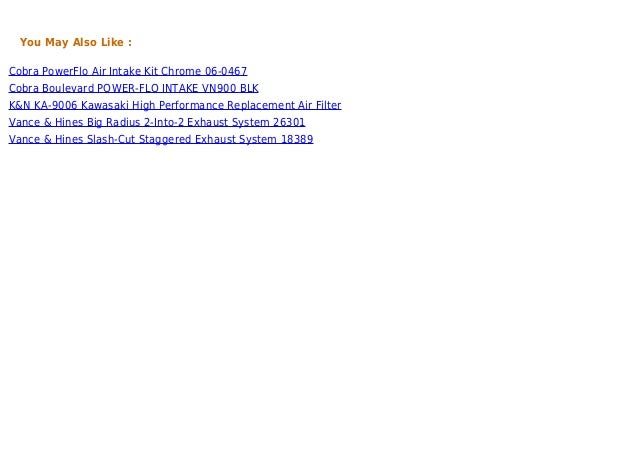Visit Vance & Hines Slash-Cut Staggered Exhaust link
Image resolution: width=638 pixels, height=452 pixels.
(x=161, y=140)
